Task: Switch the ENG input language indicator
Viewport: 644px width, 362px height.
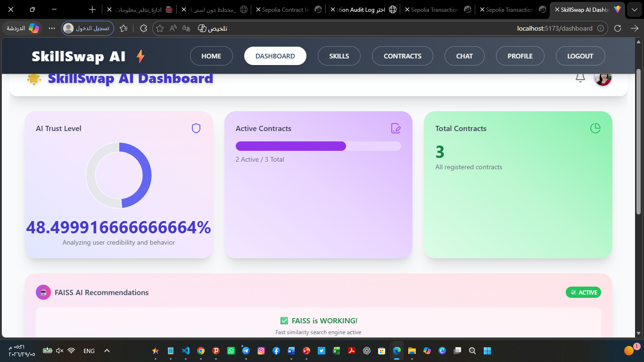Action: 89,351
